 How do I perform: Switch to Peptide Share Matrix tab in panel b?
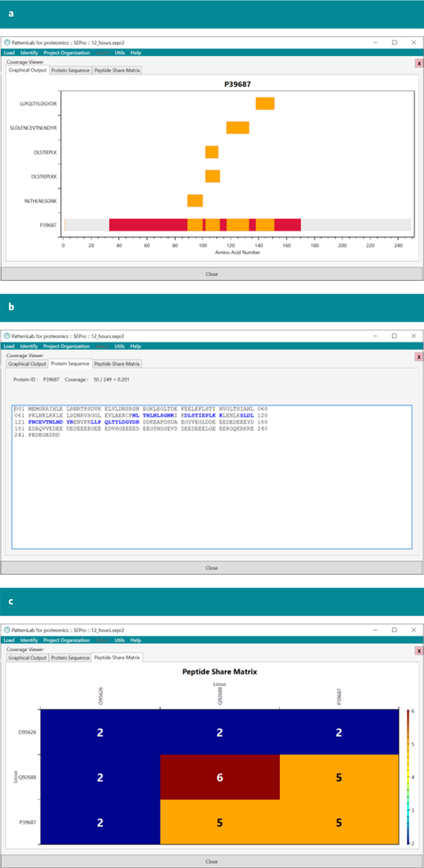point(117,364)
